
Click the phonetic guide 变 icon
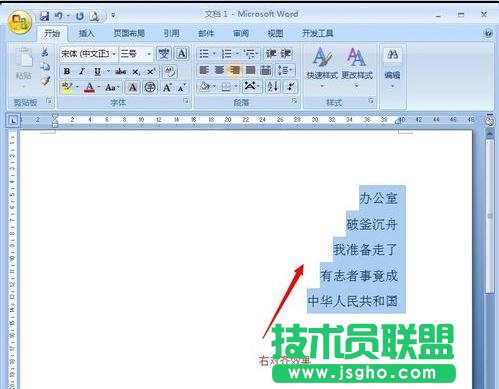click(164, 53)
